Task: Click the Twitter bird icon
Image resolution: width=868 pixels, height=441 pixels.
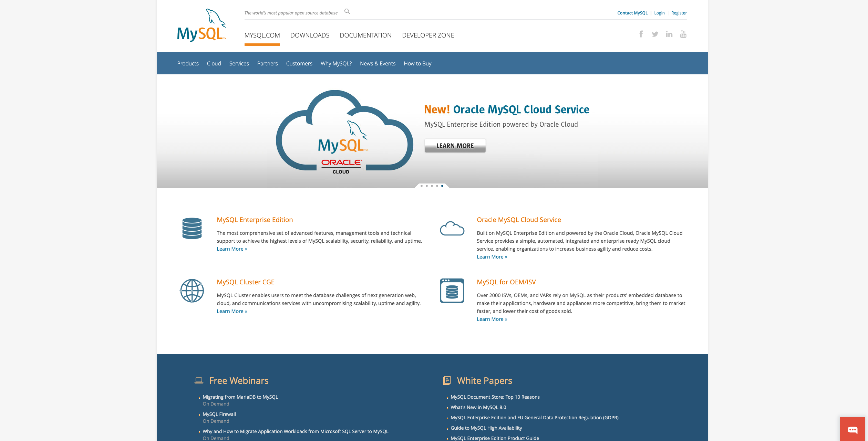Action: pyautogui.click(x=655, y=34)
